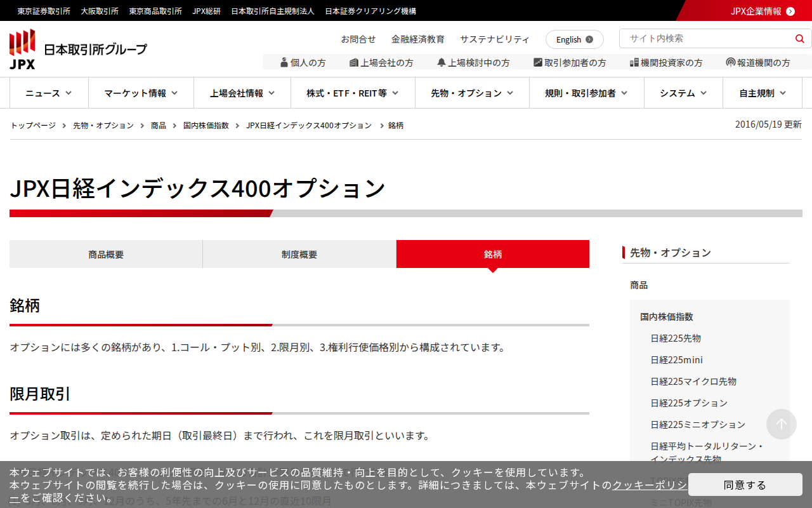Viewport: 812px width, 508px height.
Task: Open 東京証券取引所 in top bar
Action: pyautogui.click(x=44, y=11)
